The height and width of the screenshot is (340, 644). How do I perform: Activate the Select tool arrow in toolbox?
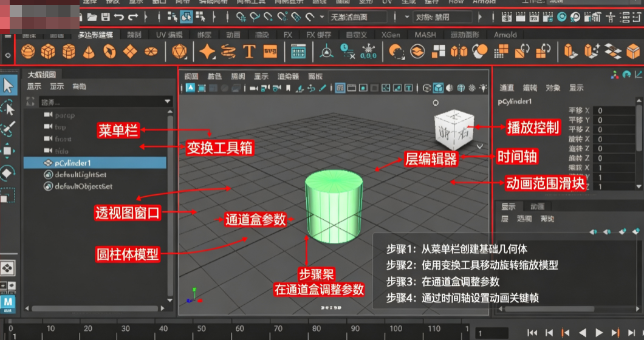click(x=9, y=86)
